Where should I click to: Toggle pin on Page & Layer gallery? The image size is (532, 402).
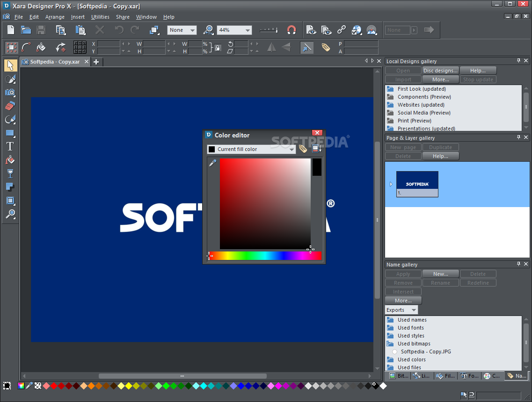(x=518, y=137)
